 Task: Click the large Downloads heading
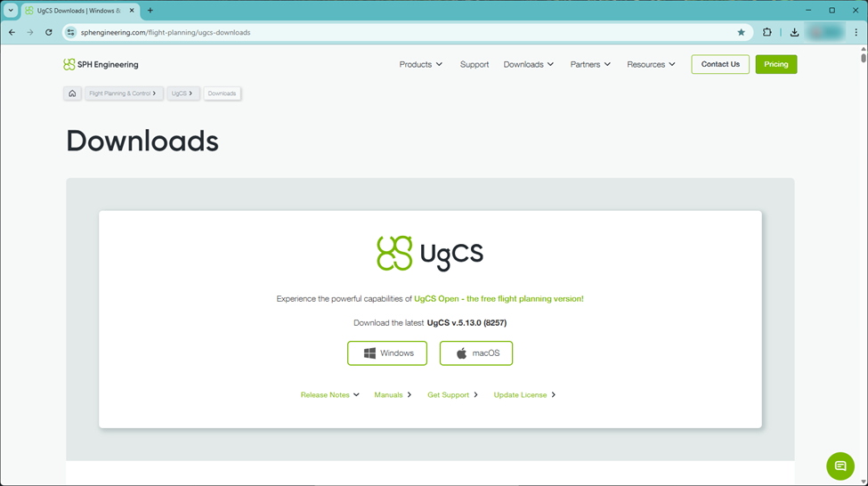click(142, 141)
